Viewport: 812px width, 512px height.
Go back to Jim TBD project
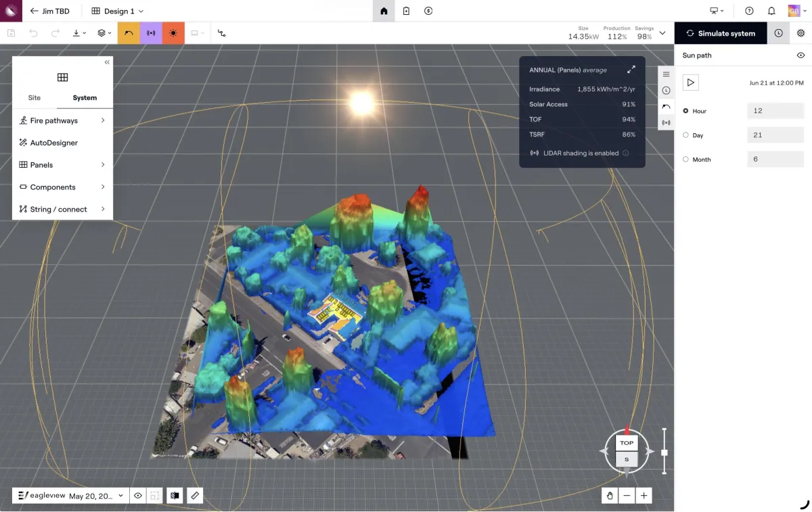click(x=51, y=11)
